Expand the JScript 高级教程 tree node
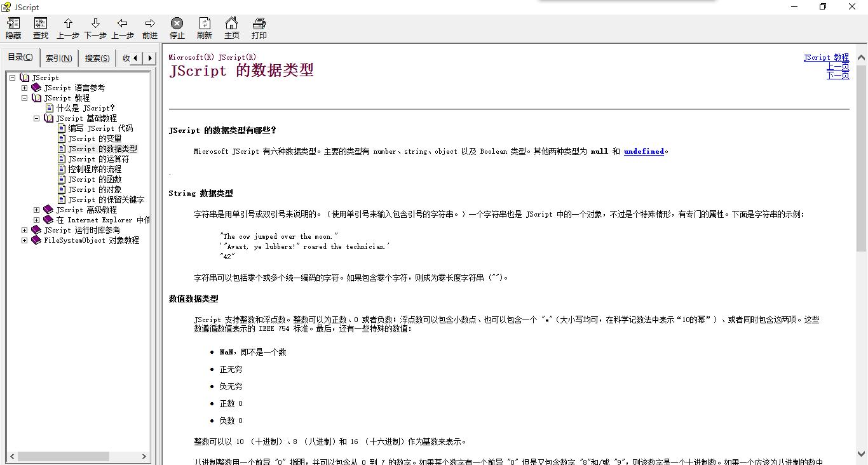This screenshot has height=465, width=868. point(36,210)
